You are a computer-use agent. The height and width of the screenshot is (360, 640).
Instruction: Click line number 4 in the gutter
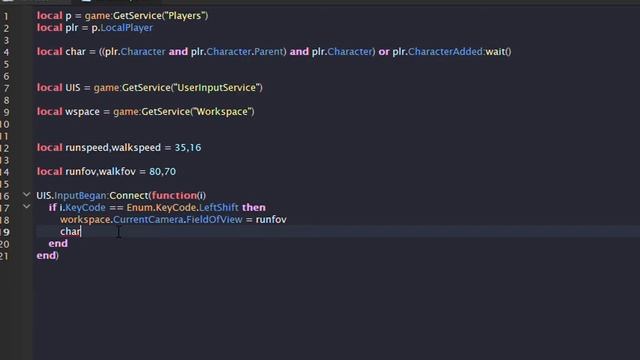pyautogui.click(x=6, y=52)
